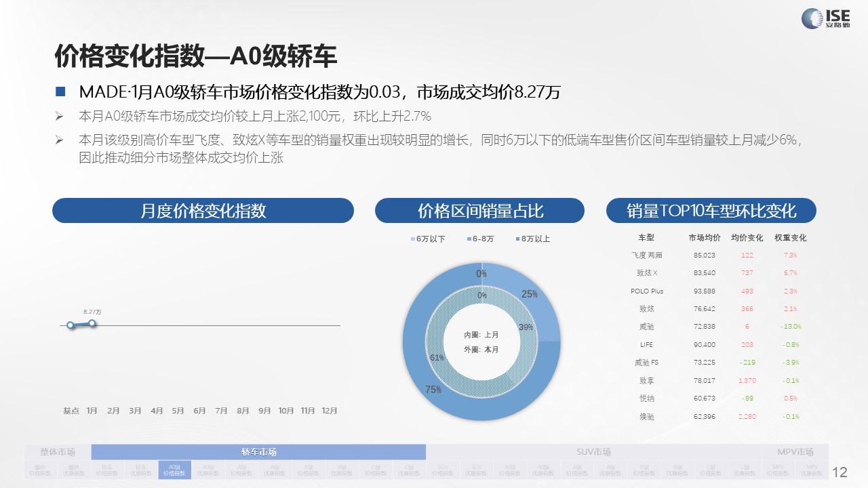Image resolution: width=868 pixels, height=488 pixels.
Task: Click the 6-8万 legend color square
Action: (469, 239)
